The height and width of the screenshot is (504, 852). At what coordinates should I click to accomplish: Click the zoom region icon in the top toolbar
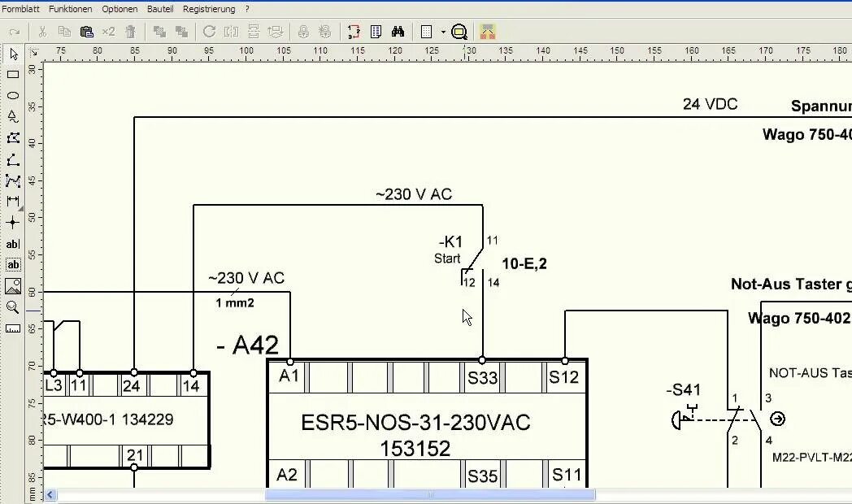pos(459,32)
